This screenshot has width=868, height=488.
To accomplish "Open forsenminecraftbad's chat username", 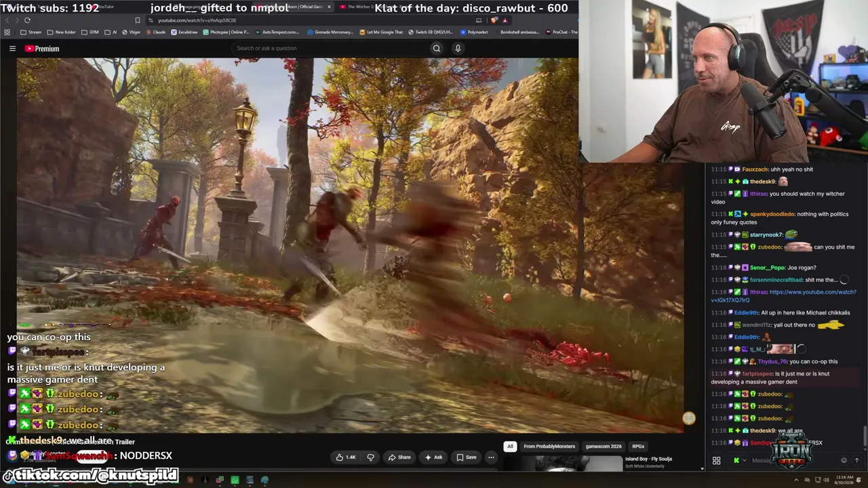I will coord(776,280).
